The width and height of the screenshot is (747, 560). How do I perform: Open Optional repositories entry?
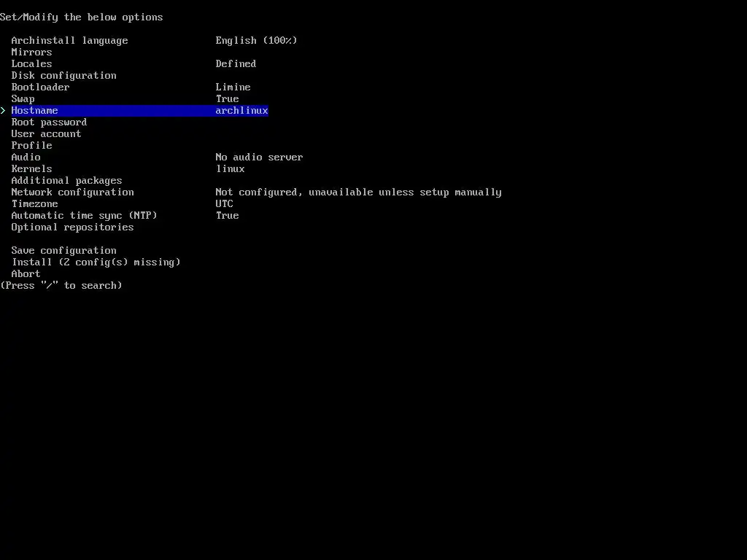pyautogui.click(x=72, y=227)
